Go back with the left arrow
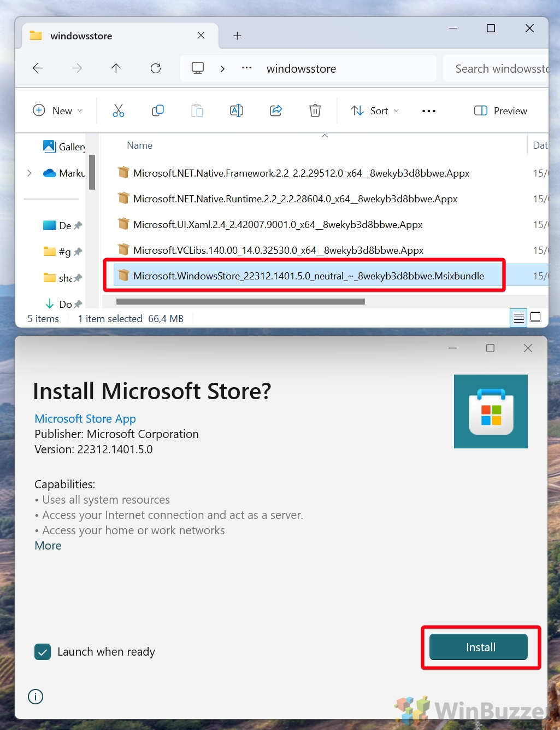Viewport: 560px width, 730px height. click(x=38, y=68)
